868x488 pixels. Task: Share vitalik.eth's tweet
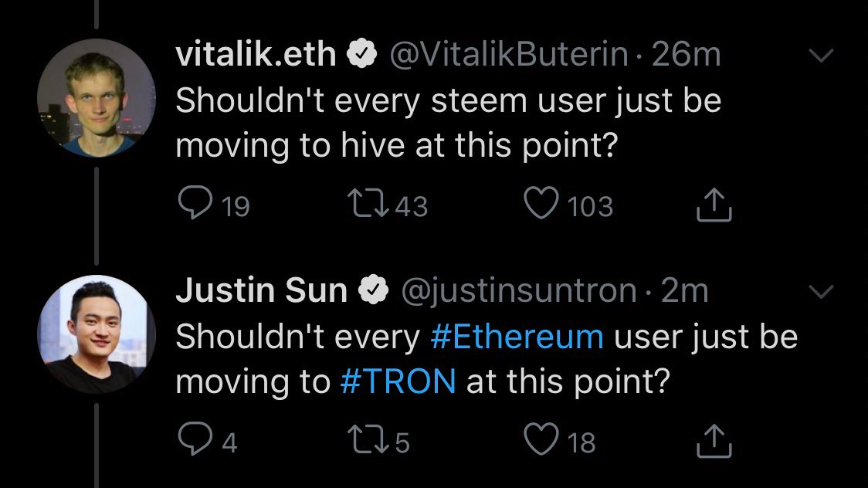pos(714,205)
